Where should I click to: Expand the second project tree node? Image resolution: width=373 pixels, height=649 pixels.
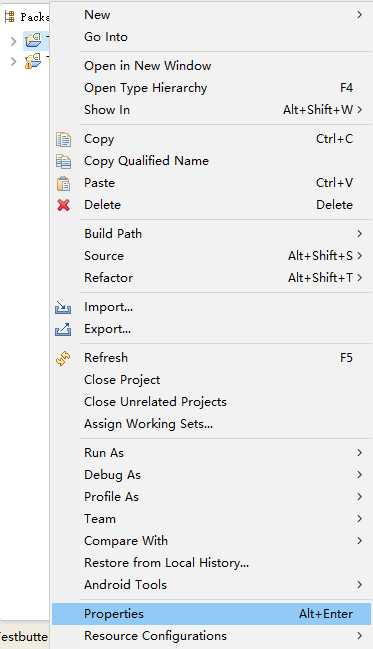13,62
